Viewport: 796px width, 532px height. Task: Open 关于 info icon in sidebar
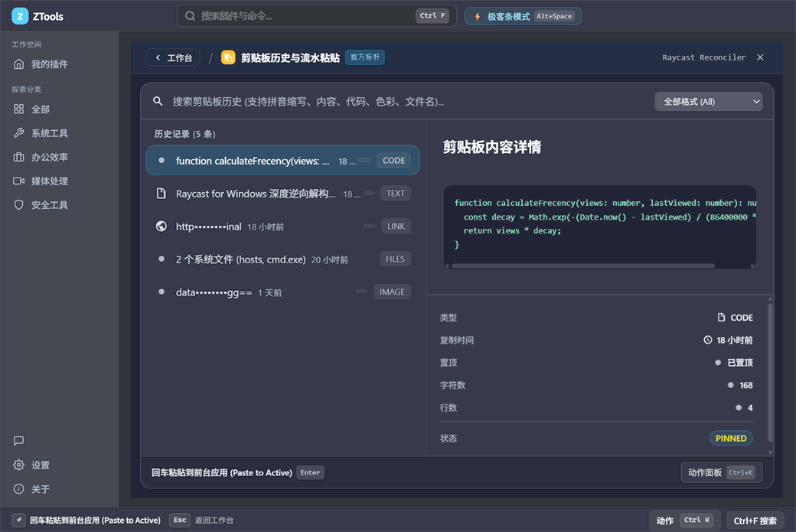(x=19, y=489)
